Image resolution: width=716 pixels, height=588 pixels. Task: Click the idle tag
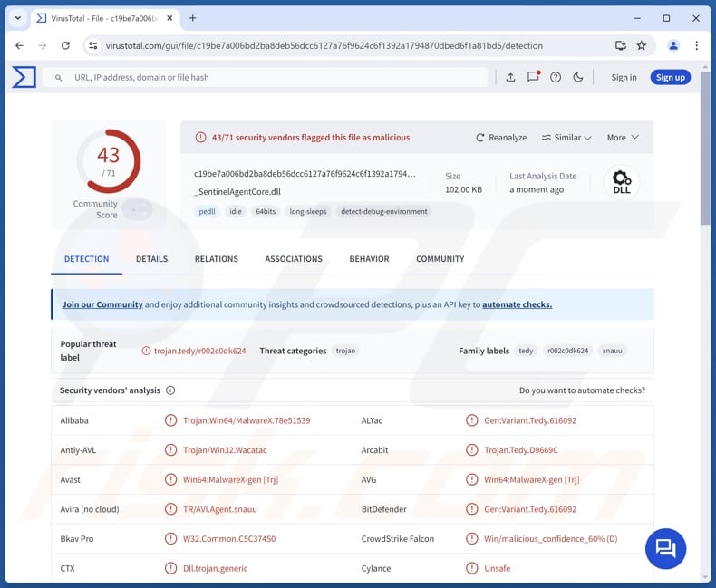pyautogui.click(x=235, y=211)
